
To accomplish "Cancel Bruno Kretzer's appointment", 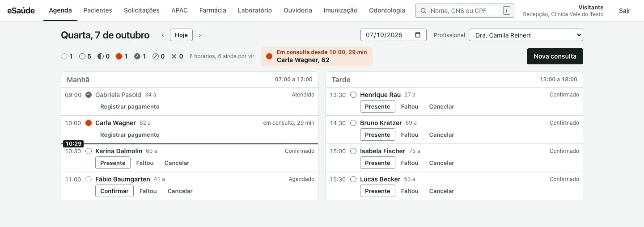I will point(442,135).
